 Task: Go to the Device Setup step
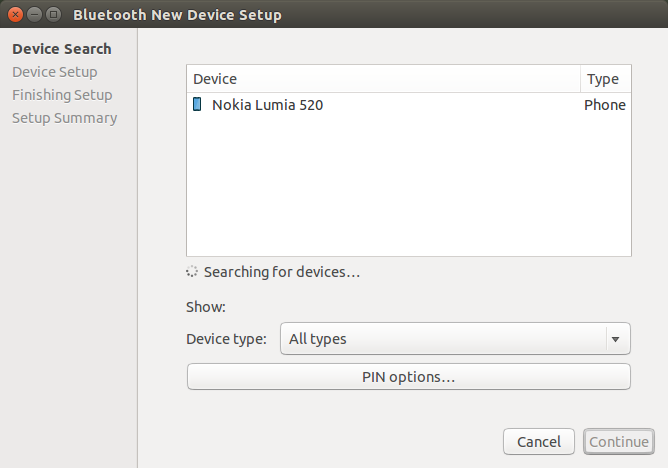55,72
